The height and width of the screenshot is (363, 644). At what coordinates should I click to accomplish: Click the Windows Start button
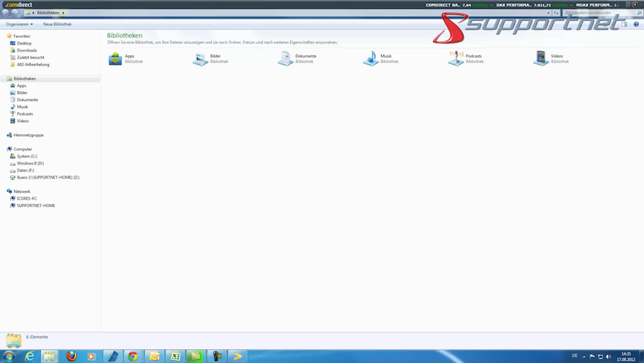(x=9, y=356)
